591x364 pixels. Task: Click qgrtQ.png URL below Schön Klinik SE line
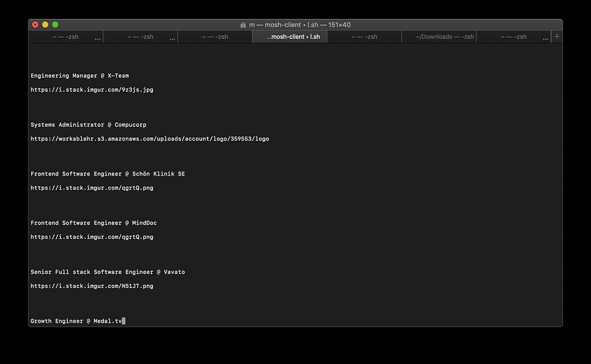pos(92,188)
